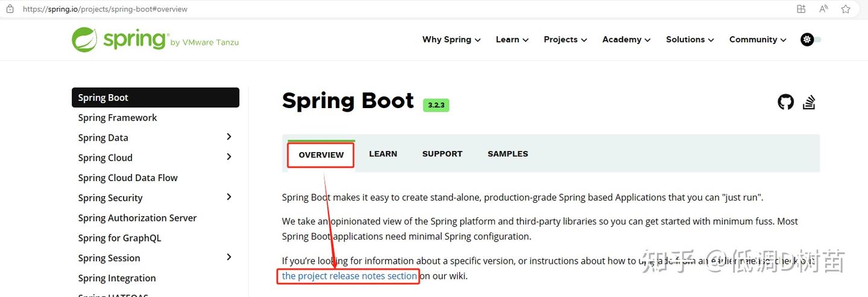Expand the Spring Cloud sidebar chevron
Viewport: 868px width, 297px height.
pos(229,157)
